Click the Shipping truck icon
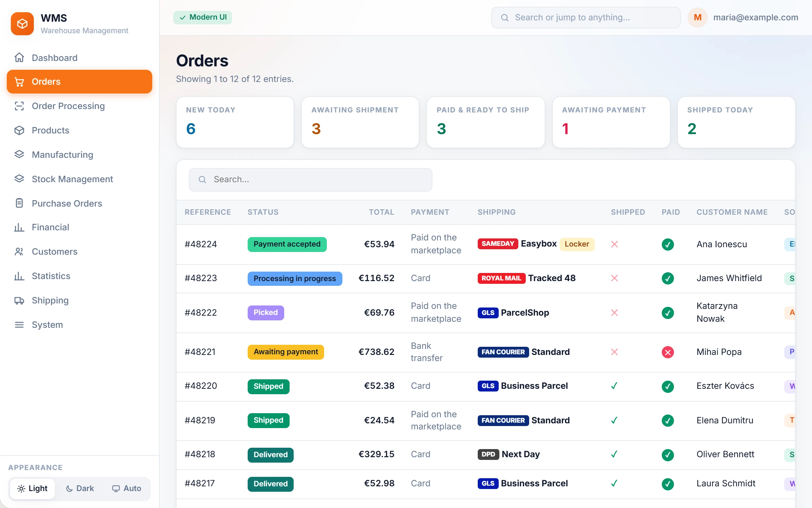 pos(19,300)
